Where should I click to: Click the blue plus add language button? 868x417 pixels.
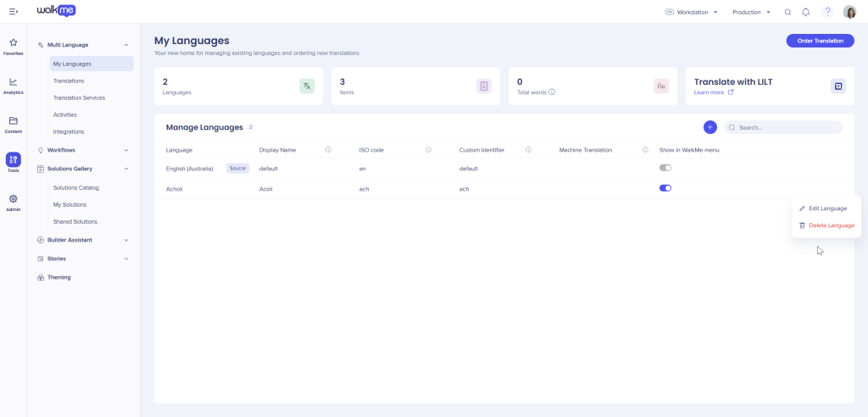[709, 127]
